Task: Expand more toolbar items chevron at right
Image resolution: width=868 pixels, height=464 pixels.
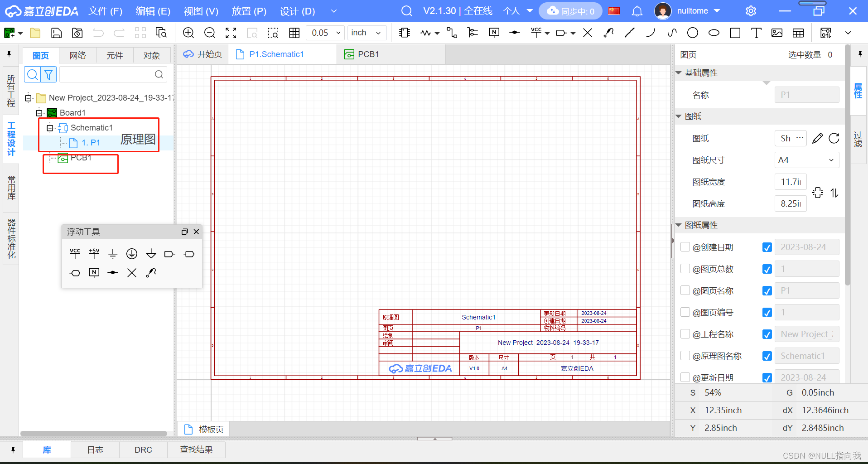Action: pyautogui.click(x=848, y=33)
